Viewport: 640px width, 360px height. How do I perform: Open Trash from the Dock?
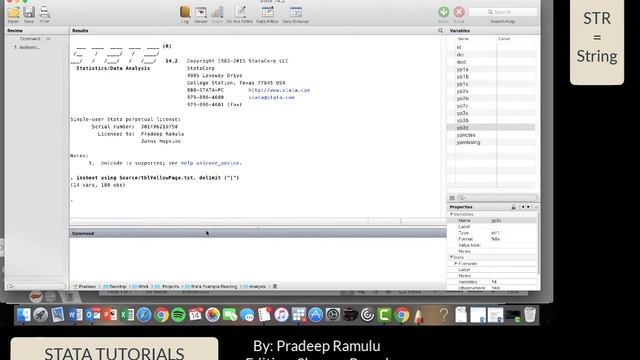click(530, 315)
